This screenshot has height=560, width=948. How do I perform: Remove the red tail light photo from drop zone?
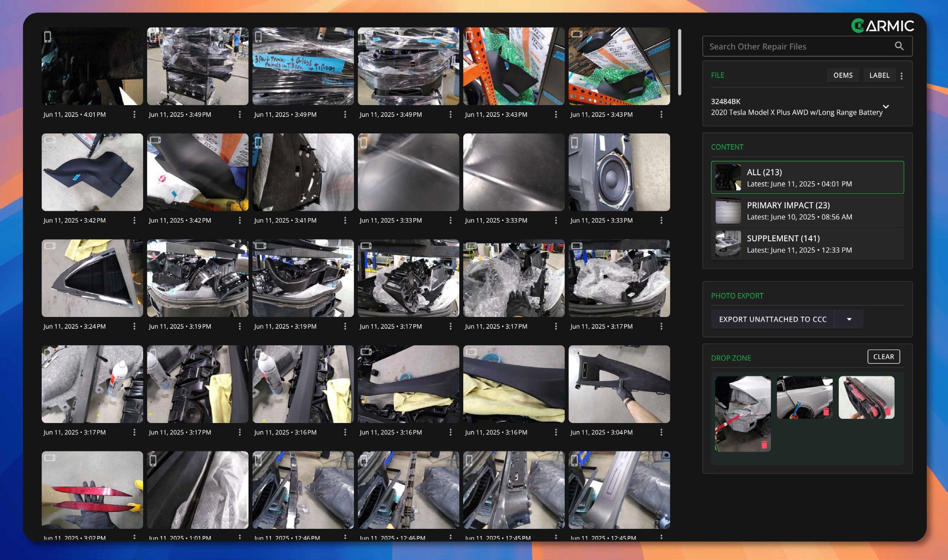point(888,412)
